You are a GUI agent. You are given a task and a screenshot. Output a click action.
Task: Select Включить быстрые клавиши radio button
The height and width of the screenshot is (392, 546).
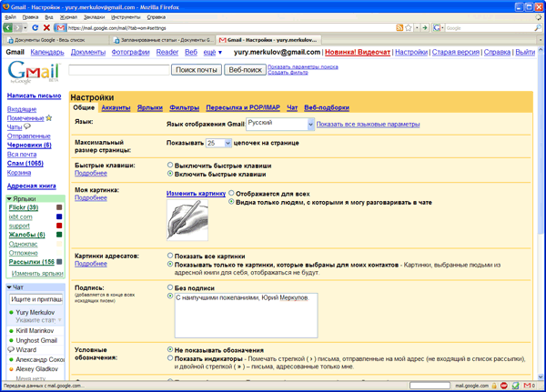point(170,174)
